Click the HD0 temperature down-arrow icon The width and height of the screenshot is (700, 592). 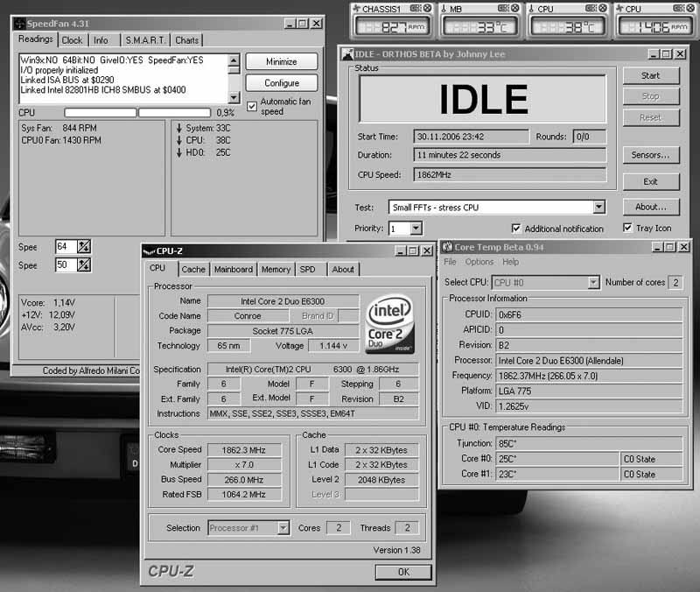point(179,152)
